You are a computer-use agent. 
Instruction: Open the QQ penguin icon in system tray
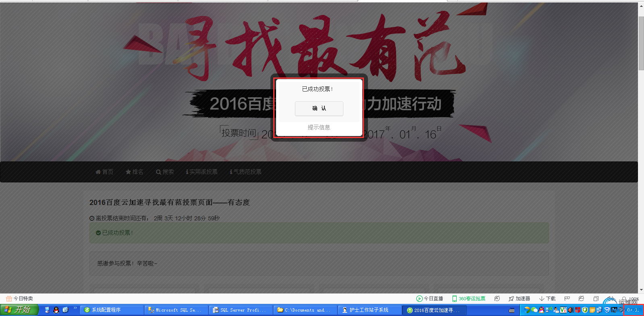pyautogui.click(x=541, y=310)
